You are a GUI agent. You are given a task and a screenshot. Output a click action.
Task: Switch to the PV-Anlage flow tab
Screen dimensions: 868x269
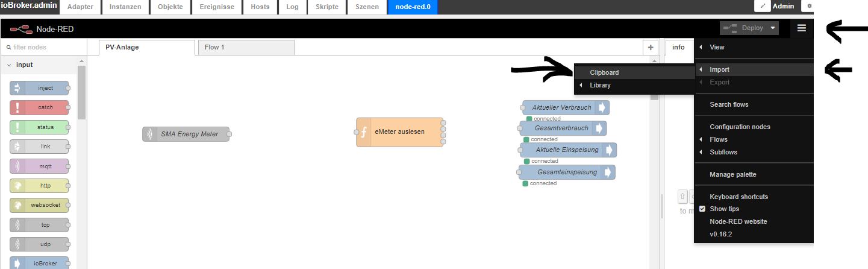pos(147,47)
